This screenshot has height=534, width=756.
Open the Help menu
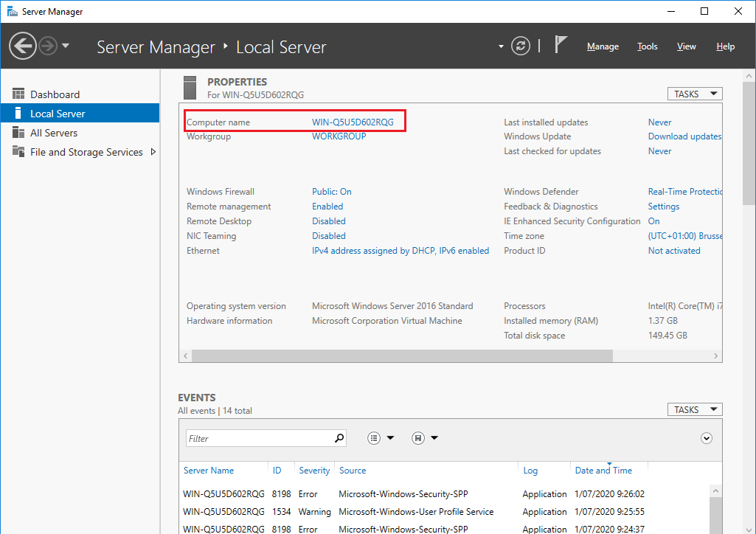(x=725, y=46)
